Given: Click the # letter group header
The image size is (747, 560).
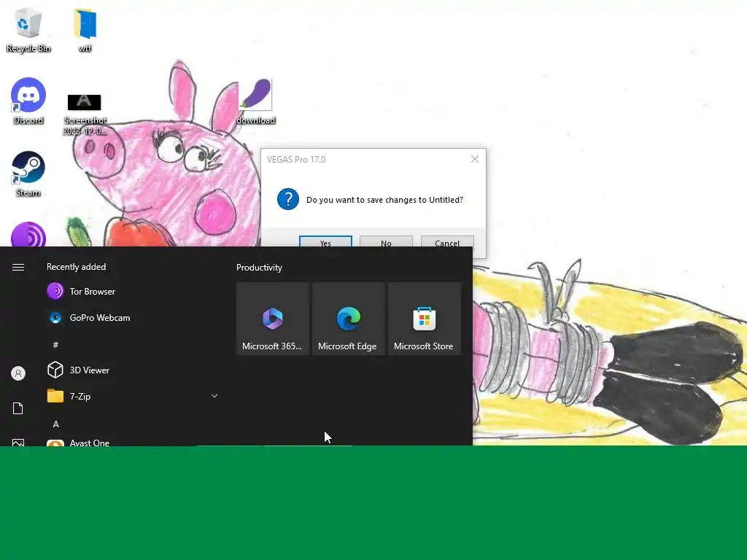Looking at the screenshot, I should click(x=55, y=344).
